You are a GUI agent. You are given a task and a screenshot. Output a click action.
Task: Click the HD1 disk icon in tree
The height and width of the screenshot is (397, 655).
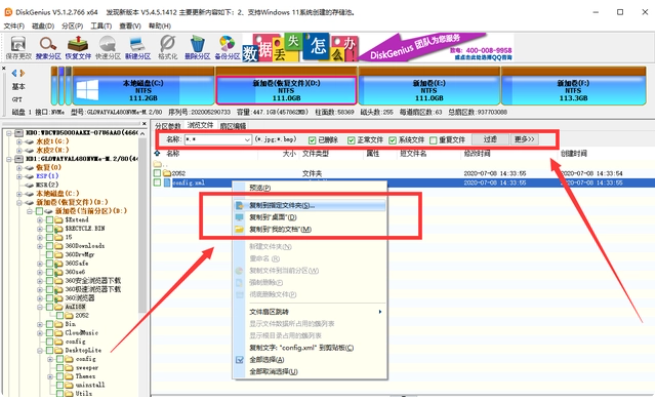coord(19,159)
